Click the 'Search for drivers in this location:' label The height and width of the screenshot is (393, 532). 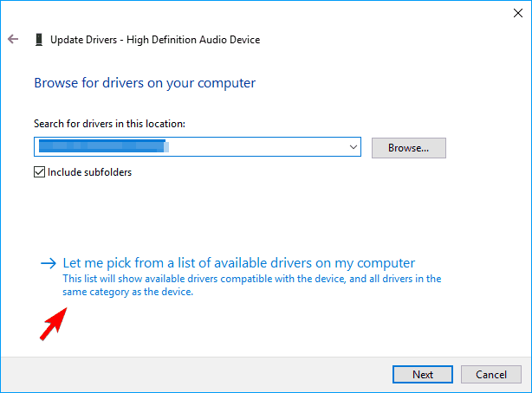109,125
